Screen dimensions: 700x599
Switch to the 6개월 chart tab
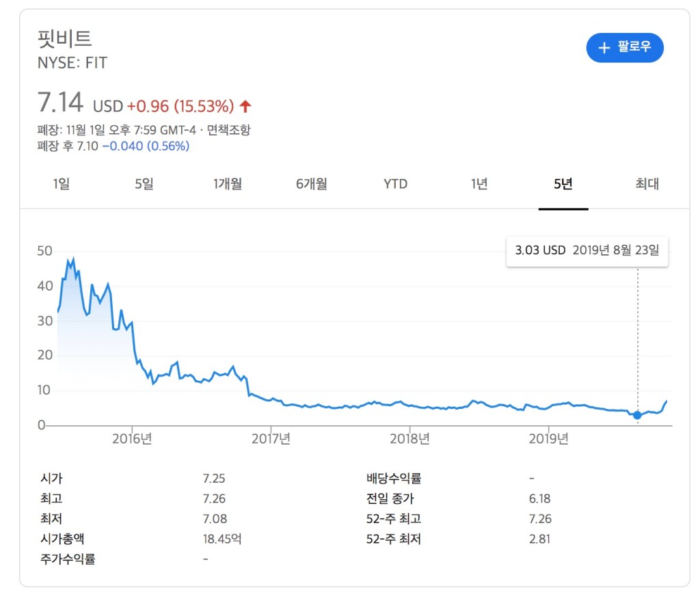pyautogui.click(x=312, y=183)
